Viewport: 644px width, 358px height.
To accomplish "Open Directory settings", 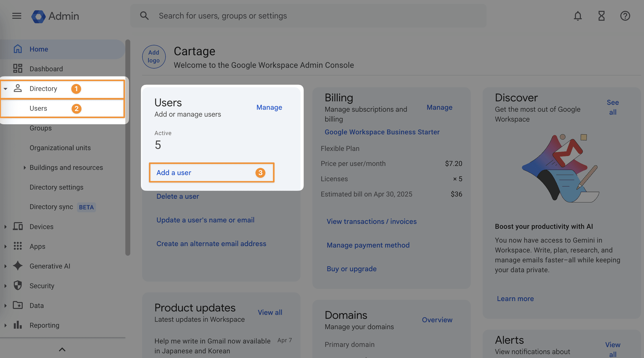I will [x=56, y=187].
